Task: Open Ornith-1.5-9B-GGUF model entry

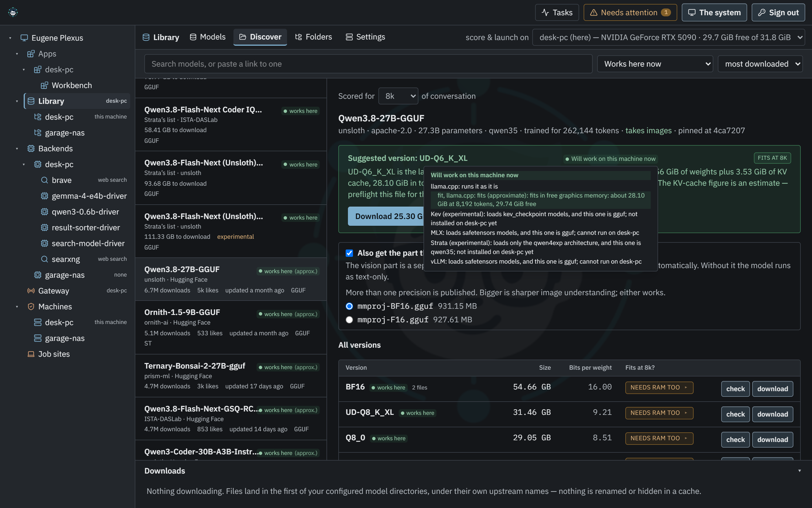Action: coord(231,327)
